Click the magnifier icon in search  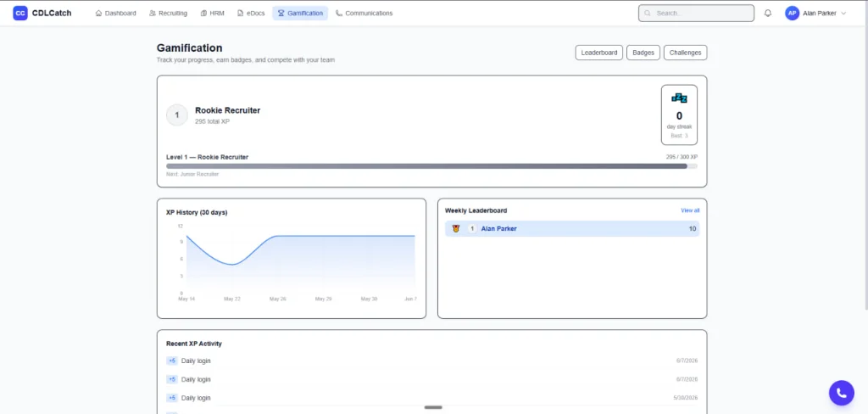[x=648, y=14]
